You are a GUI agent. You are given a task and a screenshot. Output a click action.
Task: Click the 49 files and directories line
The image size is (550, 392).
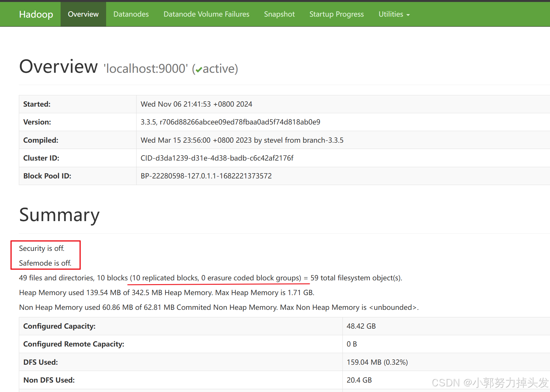click(x=211, y=278)
